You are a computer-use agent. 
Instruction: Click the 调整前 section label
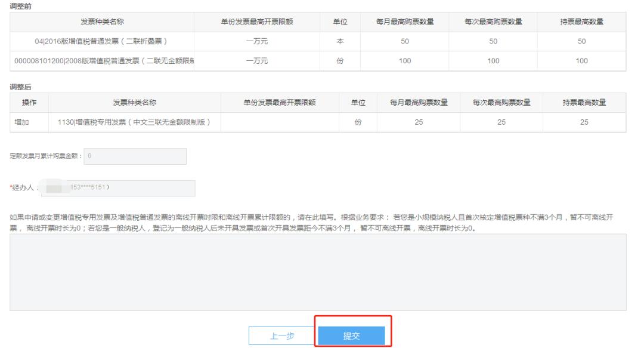tap(18, 5)
